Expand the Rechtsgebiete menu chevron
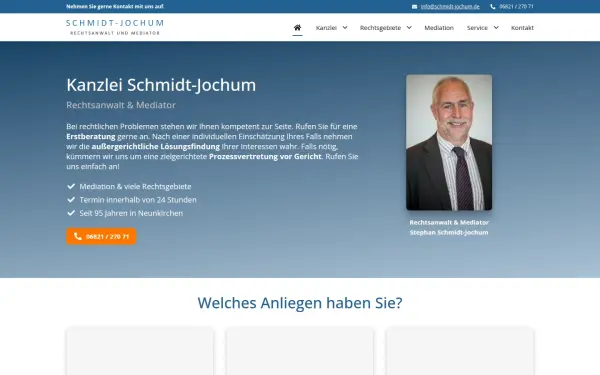The image size is (600, 375). click(409, 28)
